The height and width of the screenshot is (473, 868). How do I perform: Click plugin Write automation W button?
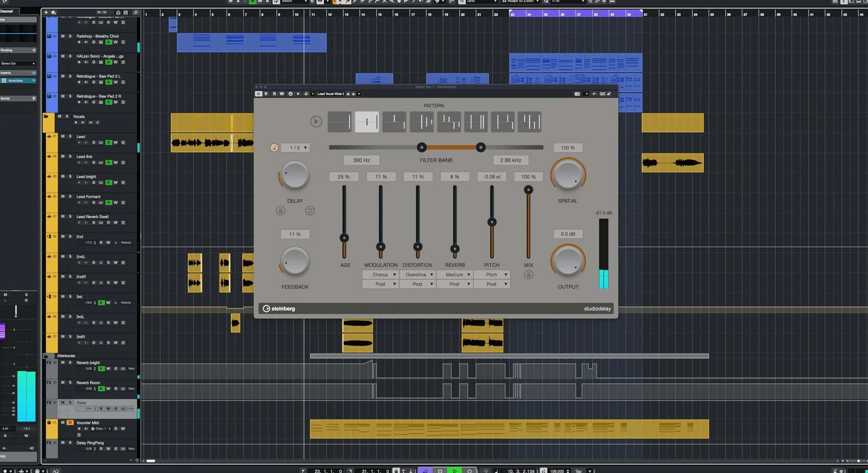[x=281, y=94]
